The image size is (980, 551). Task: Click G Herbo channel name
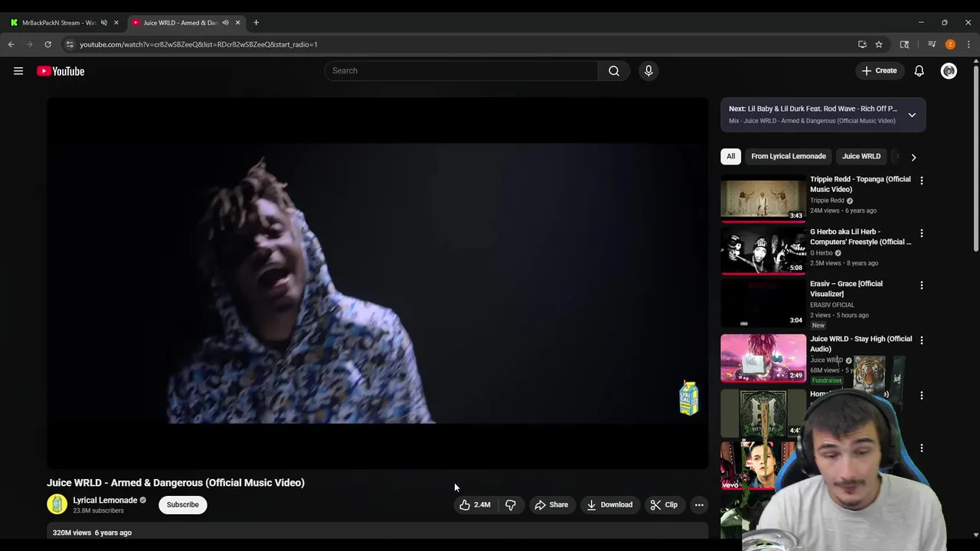821,253
